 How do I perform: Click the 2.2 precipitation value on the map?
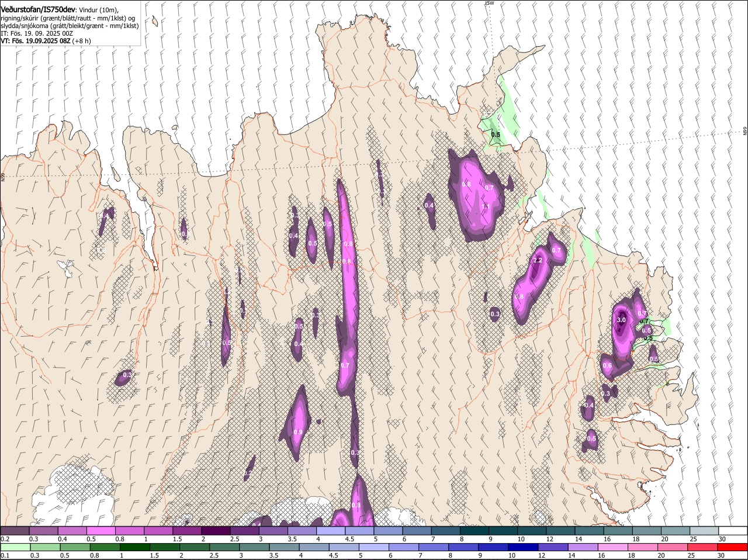coord(538,260)
